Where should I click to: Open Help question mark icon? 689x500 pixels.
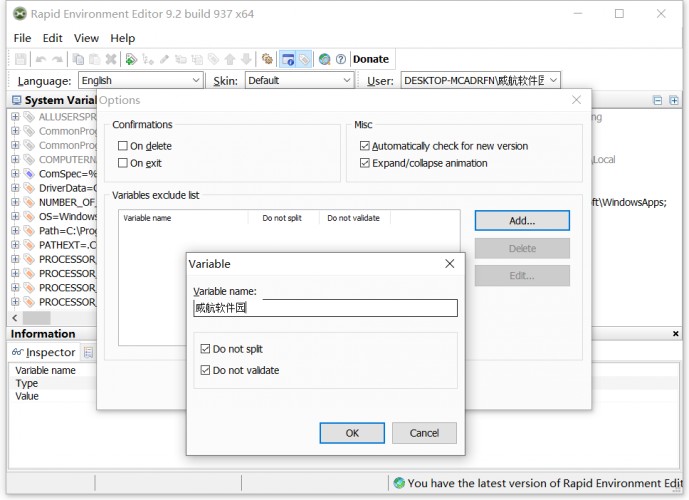341,59
